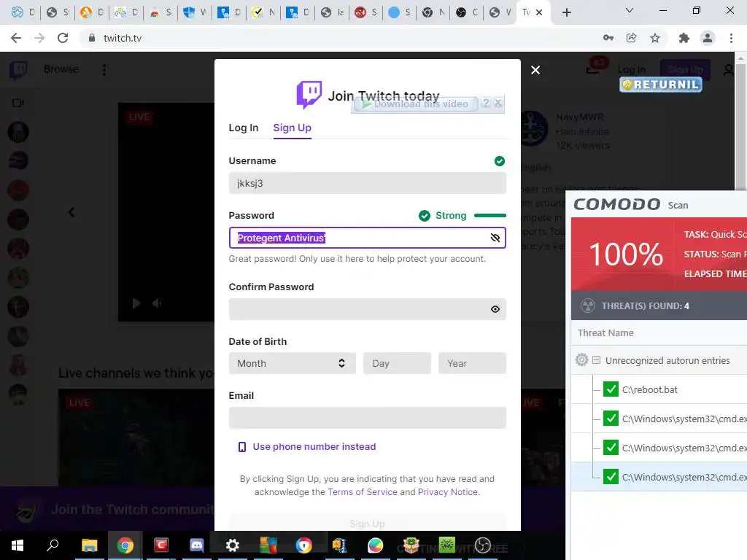Open the Month dropdown
747x560 pixels.
coord(292,363)
